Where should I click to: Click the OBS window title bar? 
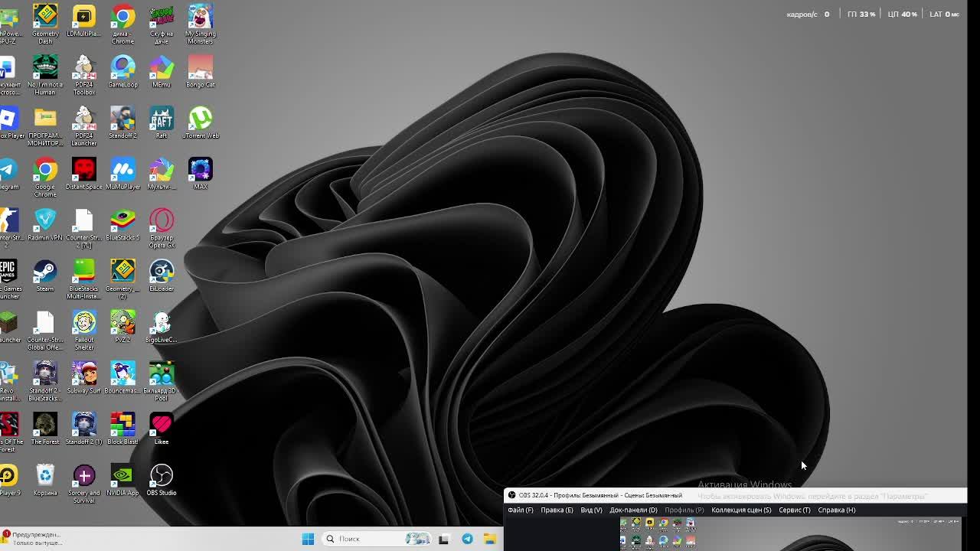(735, 495)
